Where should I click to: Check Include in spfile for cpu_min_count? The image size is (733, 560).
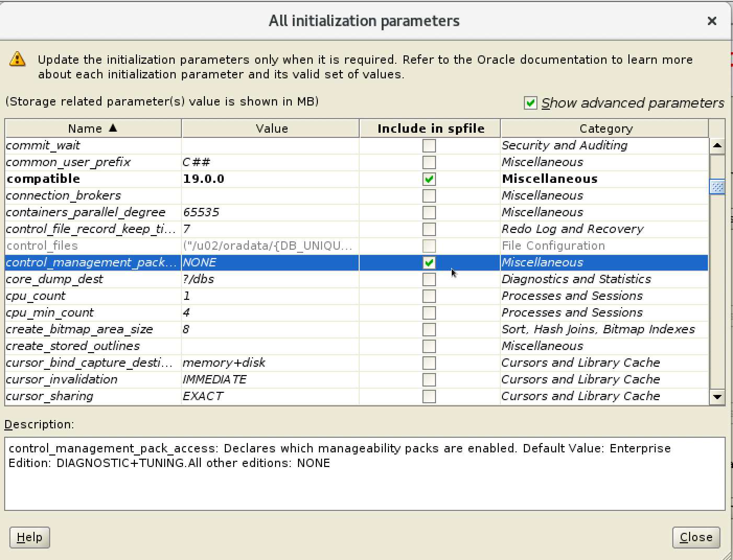429,313
